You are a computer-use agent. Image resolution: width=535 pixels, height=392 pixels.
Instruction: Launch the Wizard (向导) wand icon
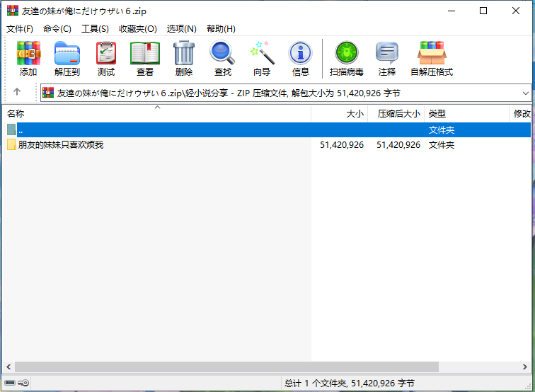point(262,53)
